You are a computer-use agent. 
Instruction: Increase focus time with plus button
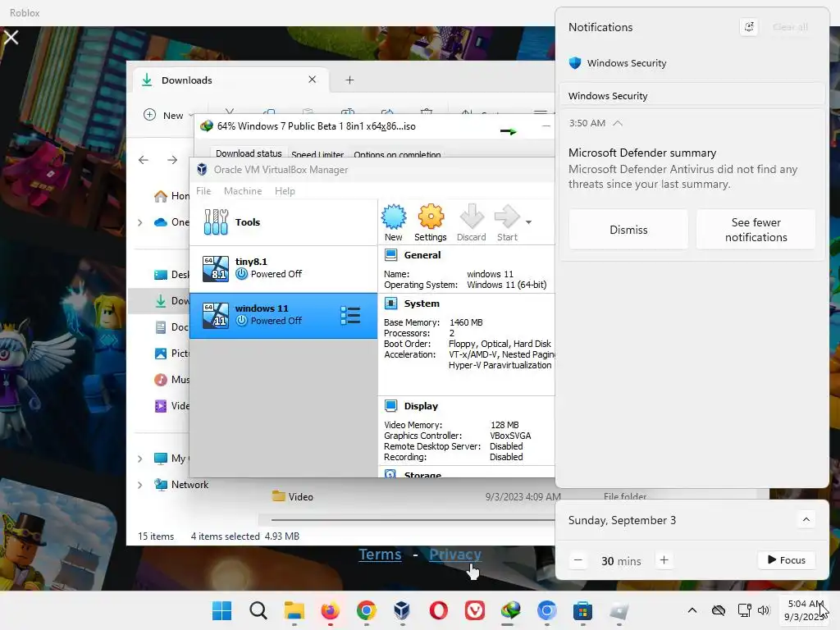point(664,560)
